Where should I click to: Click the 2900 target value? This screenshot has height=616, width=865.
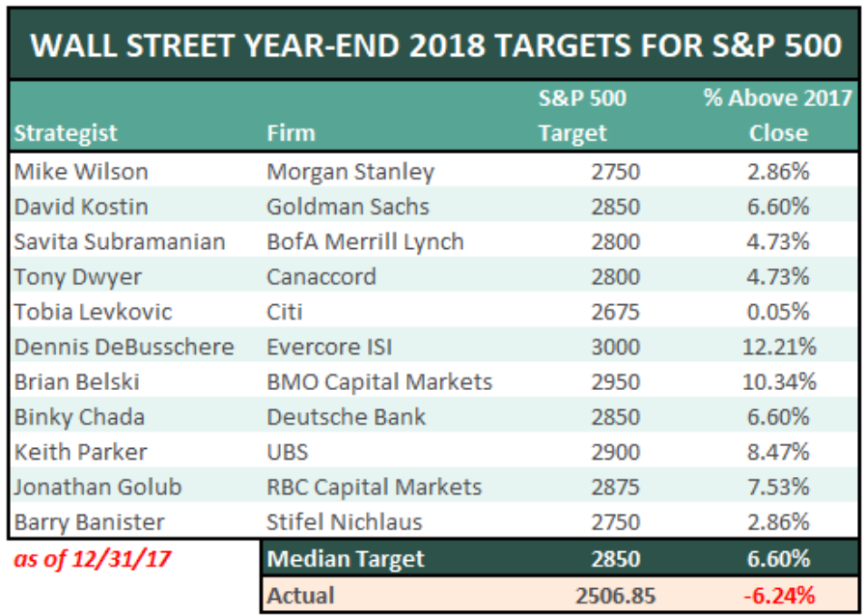[616, 452]
